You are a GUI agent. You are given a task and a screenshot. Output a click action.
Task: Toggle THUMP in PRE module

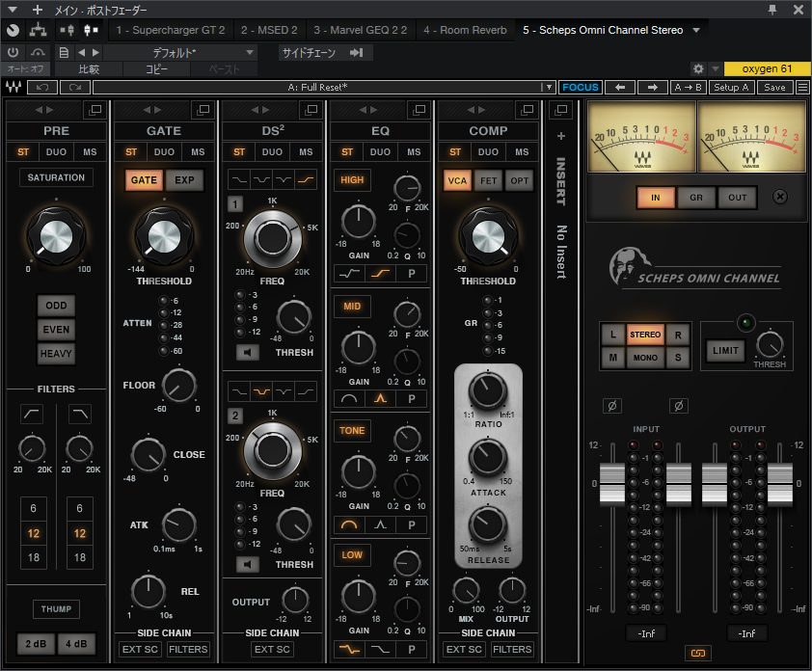click(x=56, y=609)
